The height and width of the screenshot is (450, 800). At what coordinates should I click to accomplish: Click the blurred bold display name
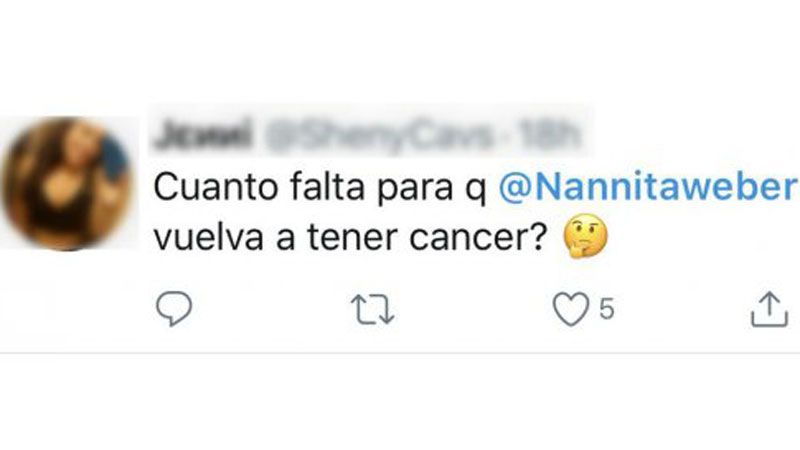pyautogui.click(x=203, y=134)
